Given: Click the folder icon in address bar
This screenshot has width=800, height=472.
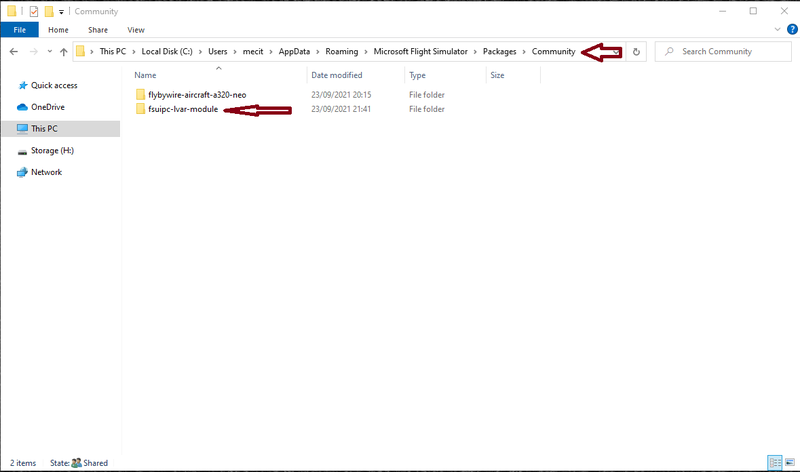Looking at the screenshot, I should (81, 51).
